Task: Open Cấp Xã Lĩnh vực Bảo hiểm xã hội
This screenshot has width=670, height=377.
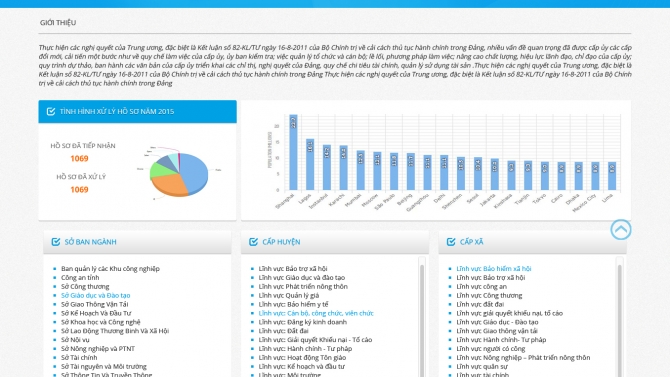Action: click(x=494, y=269)
